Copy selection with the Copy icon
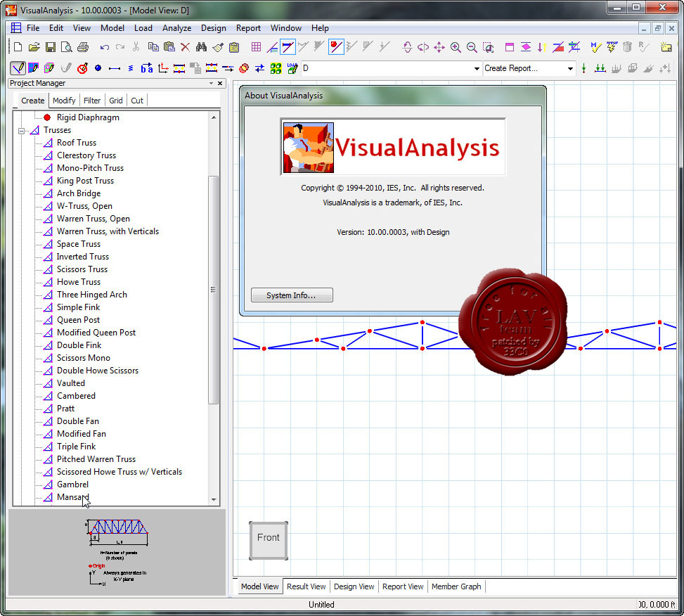The width and height of the screenshot is (684, 616). point(153,47)
